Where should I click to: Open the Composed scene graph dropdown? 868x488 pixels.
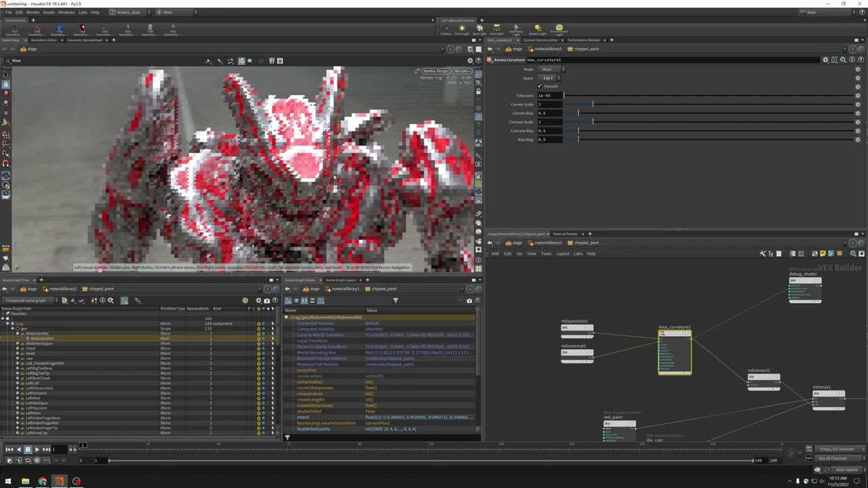point(29,300)
